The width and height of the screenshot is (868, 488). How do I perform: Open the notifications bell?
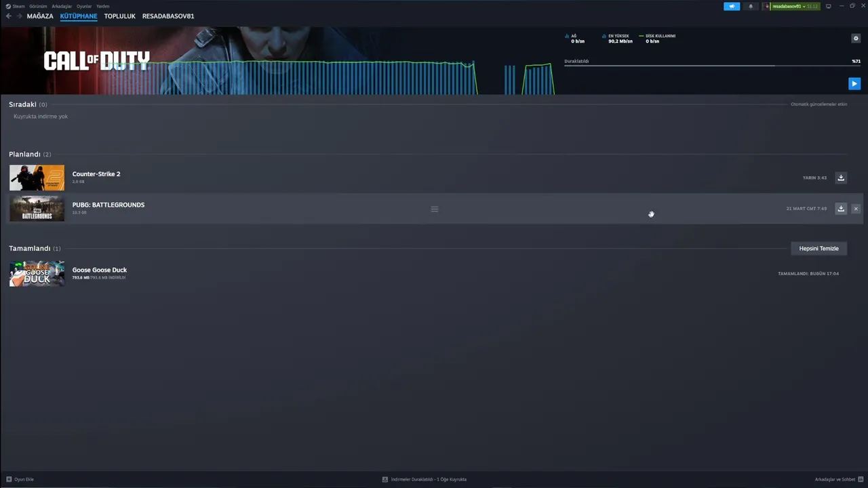[x=751, y=6]
